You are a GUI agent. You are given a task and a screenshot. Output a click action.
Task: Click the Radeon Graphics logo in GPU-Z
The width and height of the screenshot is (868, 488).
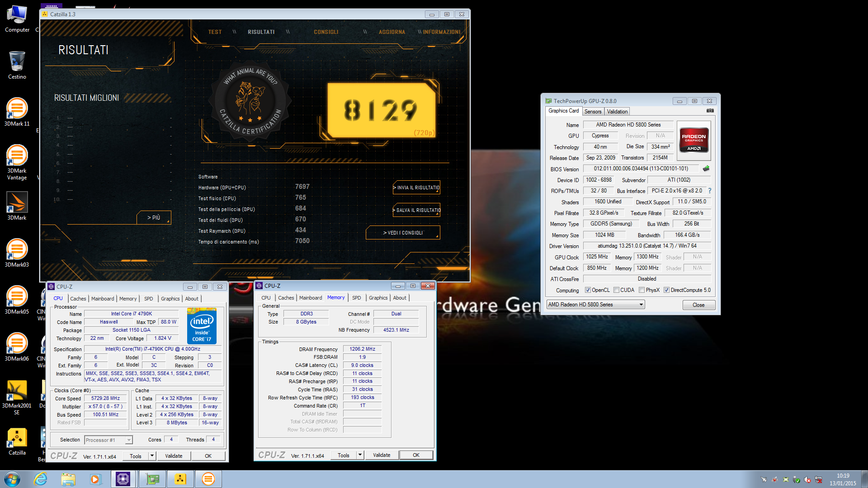pyautogui.click(x=694, y=141)
